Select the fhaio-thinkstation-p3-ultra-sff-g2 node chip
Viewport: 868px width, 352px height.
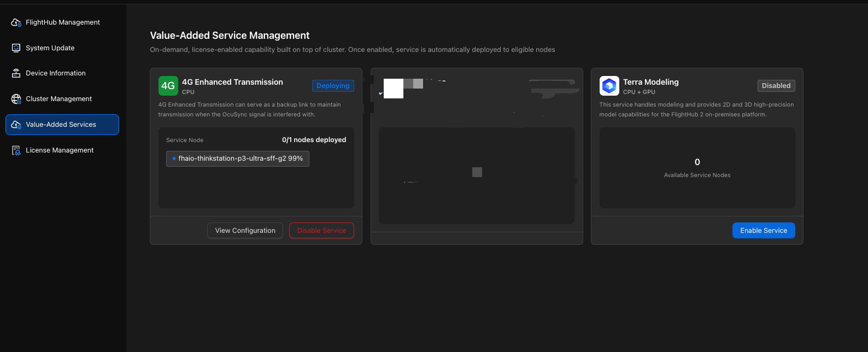point(238,159)
